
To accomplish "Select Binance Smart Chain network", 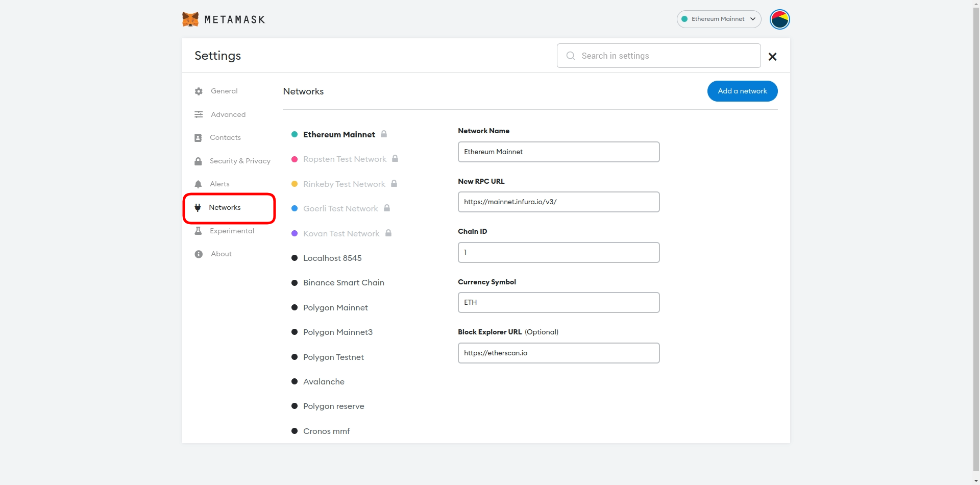I will (x=344, y=282).
